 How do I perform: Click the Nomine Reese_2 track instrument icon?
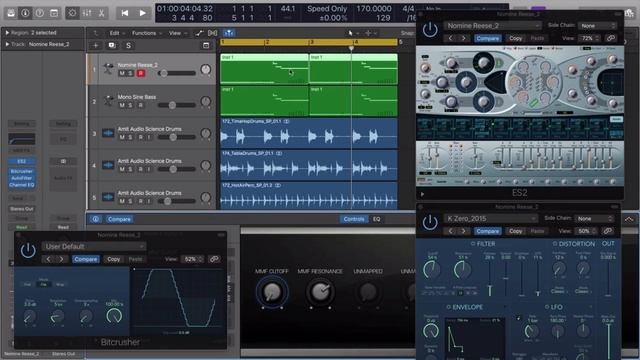108,69
